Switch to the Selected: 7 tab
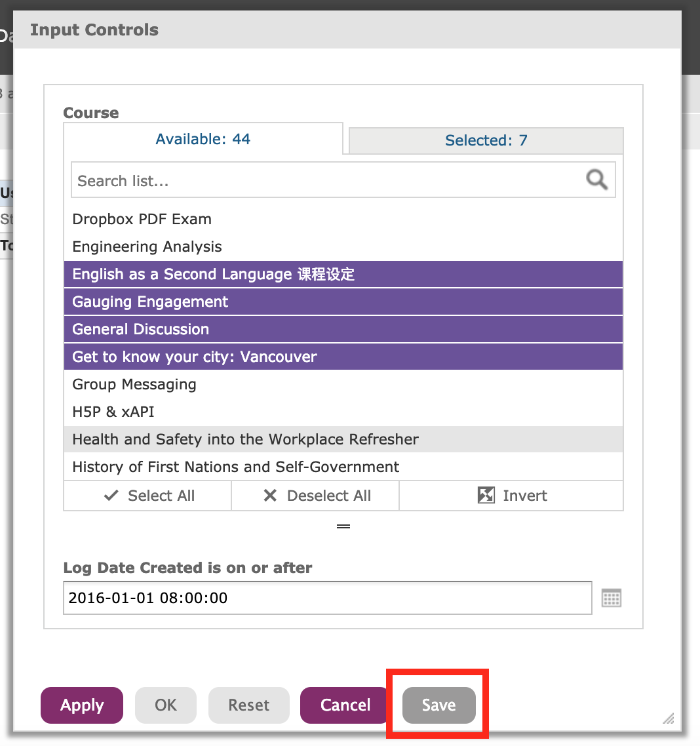 [x=486, y=140]
